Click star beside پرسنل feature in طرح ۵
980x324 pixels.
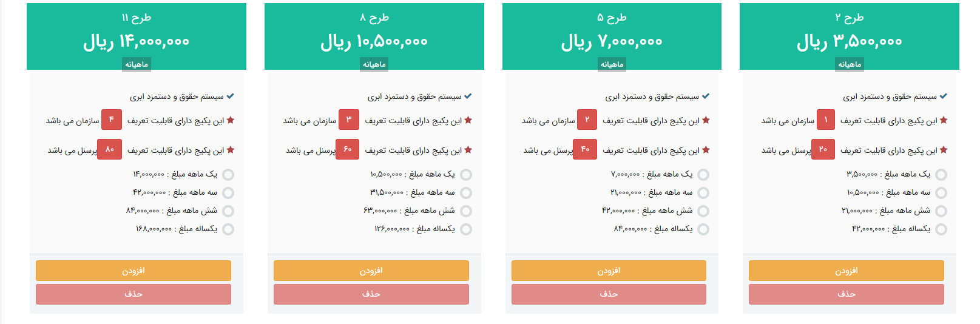(x=706, y=150)
